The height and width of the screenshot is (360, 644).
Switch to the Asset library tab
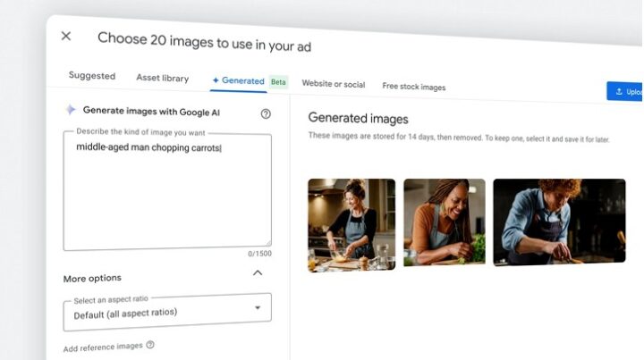163,78
